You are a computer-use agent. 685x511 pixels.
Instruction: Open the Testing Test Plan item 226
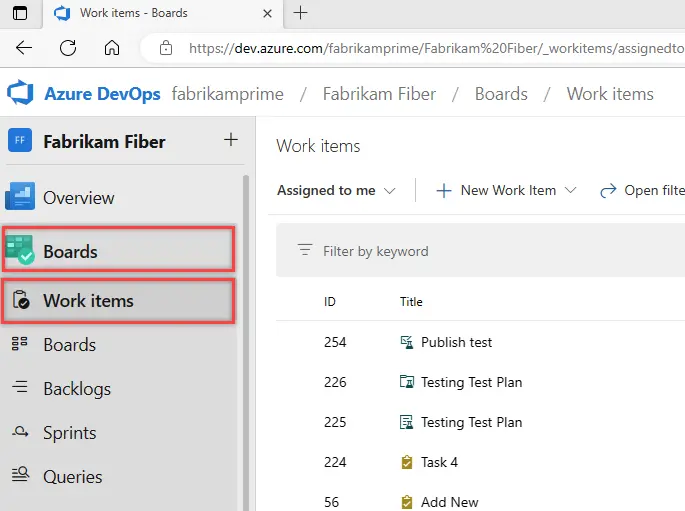tap(471, 382)
